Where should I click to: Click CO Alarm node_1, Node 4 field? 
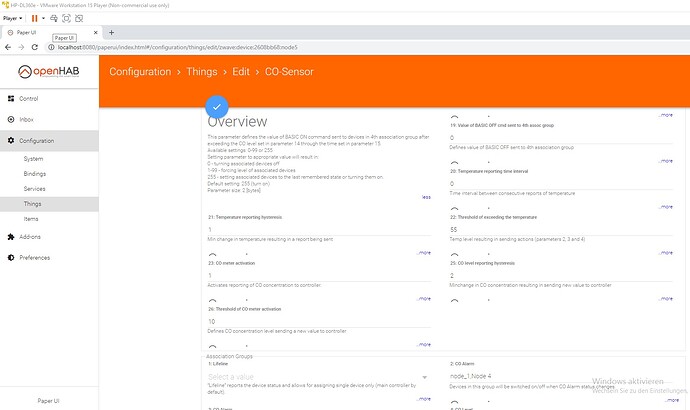coord(561,376)
